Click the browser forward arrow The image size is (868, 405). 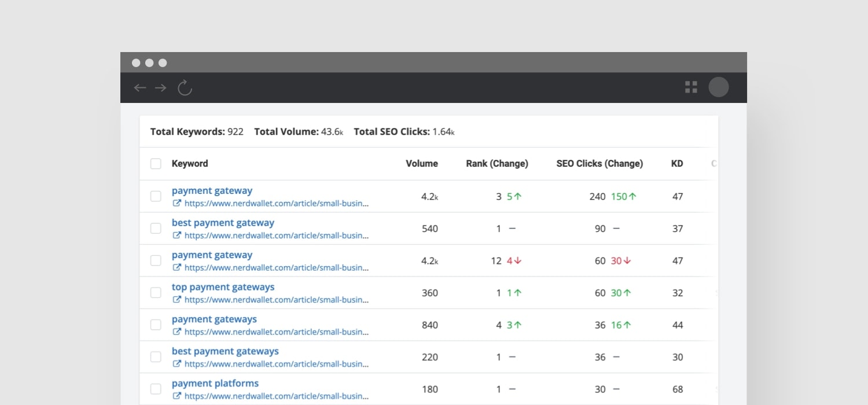[x=161, y=88]
